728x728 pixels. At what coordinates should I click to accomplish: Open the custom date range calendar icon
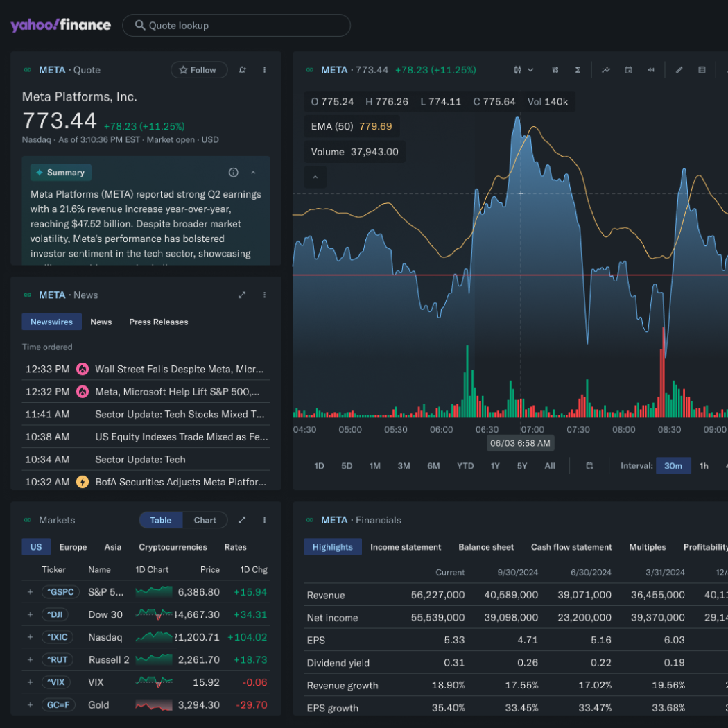[589, 466]
